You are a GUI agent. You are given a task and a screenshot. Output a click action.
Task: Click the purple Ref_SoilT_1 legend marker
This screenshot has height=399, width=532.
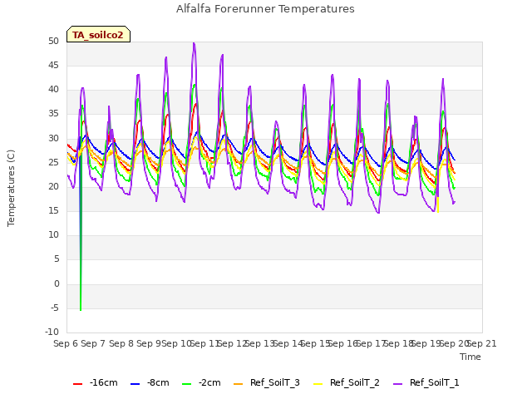[x=397, y=384]
